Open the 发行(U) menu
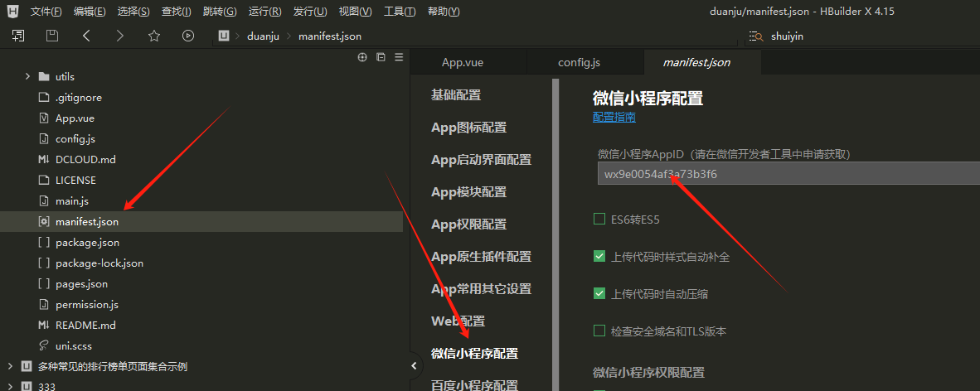This screenshot has height=391, width=980. [x=310, y=12]
